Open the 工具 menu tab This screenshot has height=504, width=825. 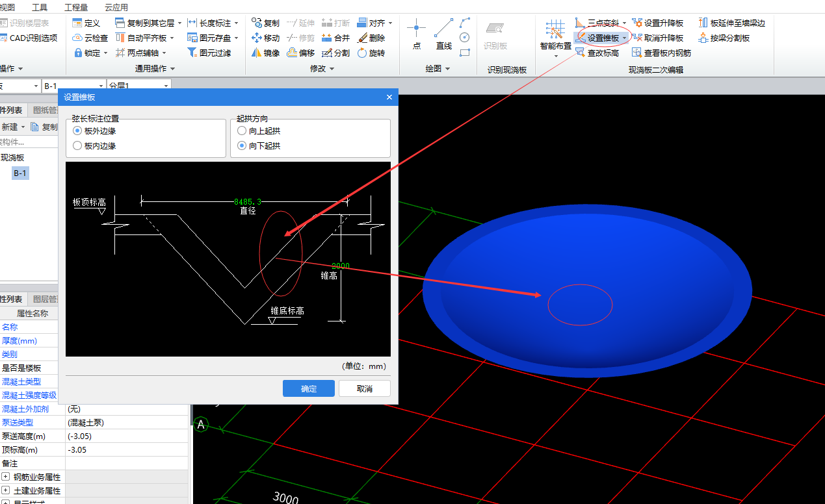point(40,7)
